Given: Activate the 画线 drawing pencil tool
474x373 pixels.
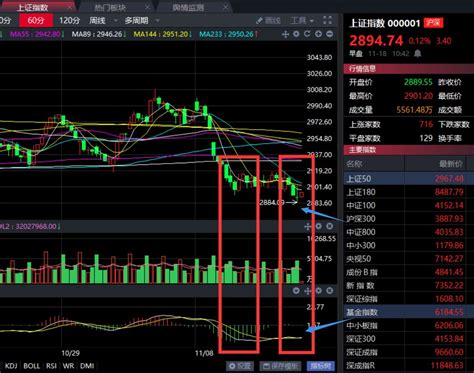Looking at the screenshot, I should pyautogui.click(x=268, y=21).
